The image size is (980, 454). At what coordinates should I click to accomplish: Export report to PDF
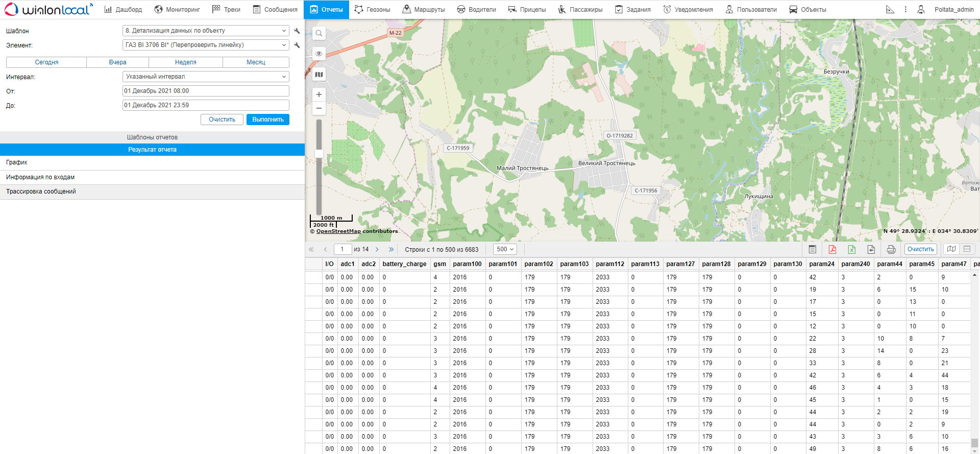click(832, 249)
